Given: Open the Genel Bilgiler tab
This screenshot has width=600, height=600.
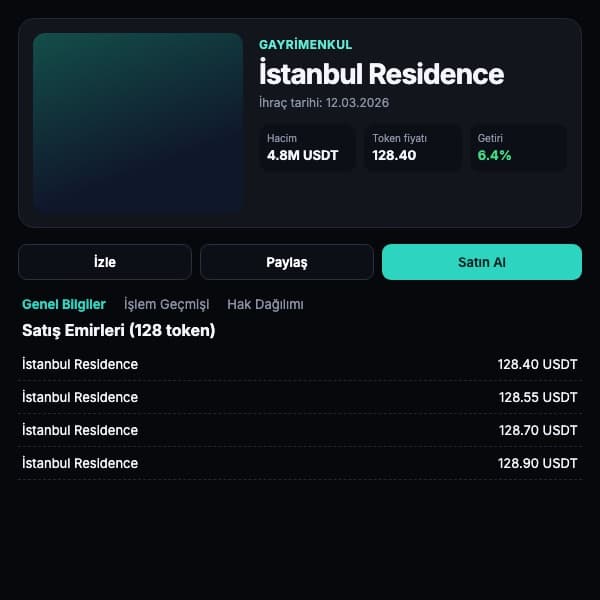Looking at the screenshot, I should click(x=64, y=305).
